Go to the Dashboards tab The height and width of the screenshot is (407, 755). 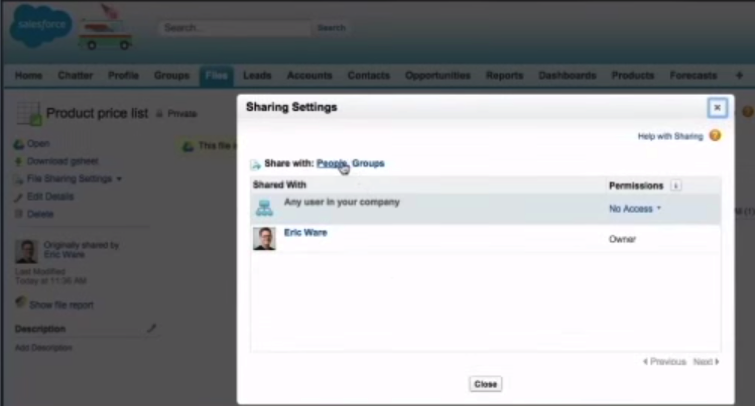[x=567, y=76]
